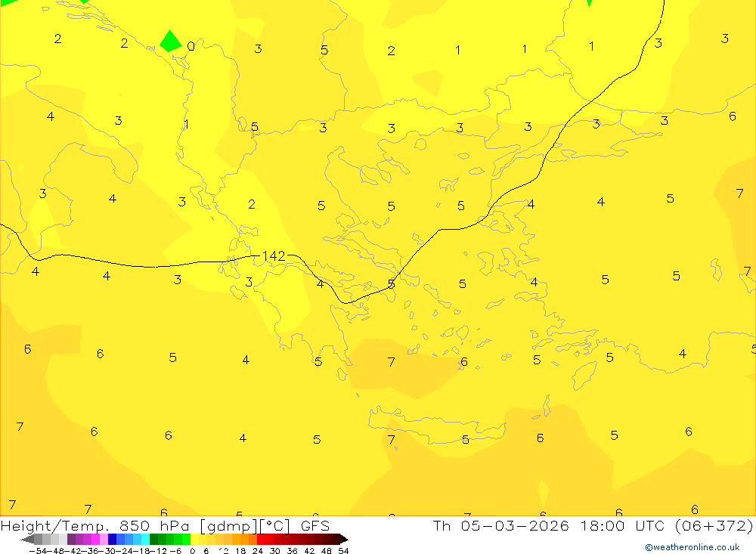Select the "Th 05-03-2026 18:00 UTC (06+372)" timestamp
The image size is (756, 554).
pyautogui.click(x=593, y=525)
